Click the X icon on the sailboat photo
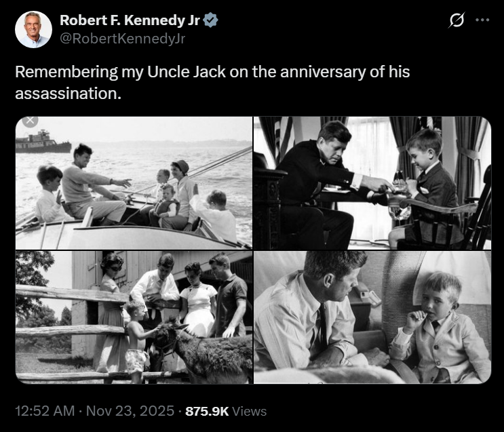 (29, 121)
